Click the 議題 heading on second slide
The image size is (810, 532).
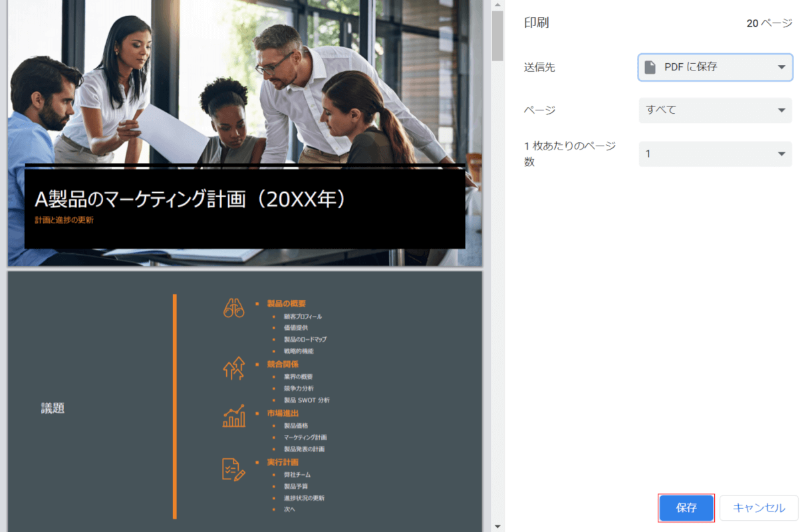coord(53,408)
